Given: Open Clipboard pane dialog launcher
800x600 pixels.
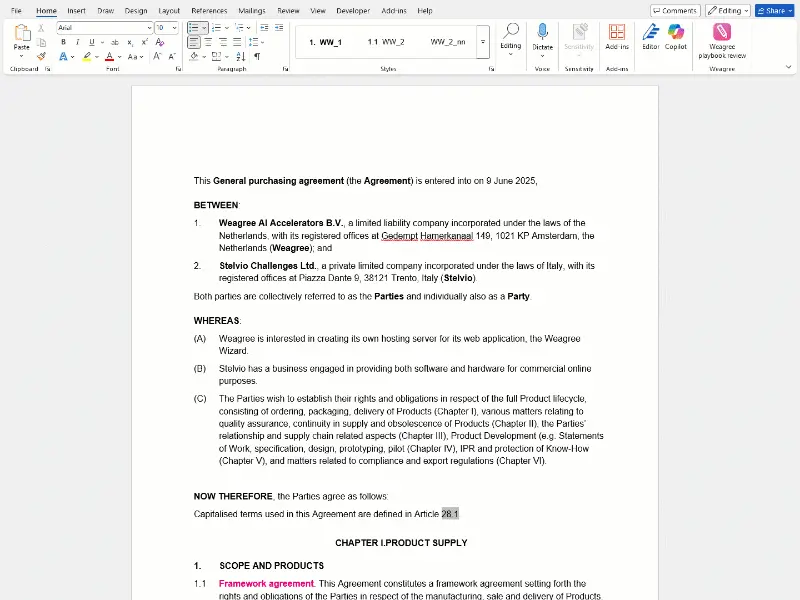Looking at the screenshot, I should [x=47, y=69].
